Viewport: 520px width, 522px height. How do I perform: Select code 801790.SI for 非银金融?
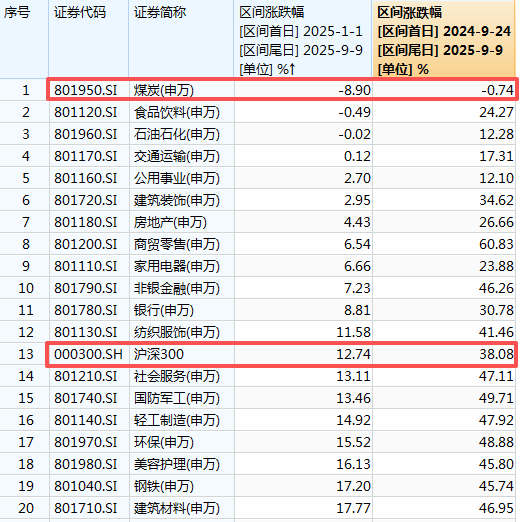click(x=86, y=288)
